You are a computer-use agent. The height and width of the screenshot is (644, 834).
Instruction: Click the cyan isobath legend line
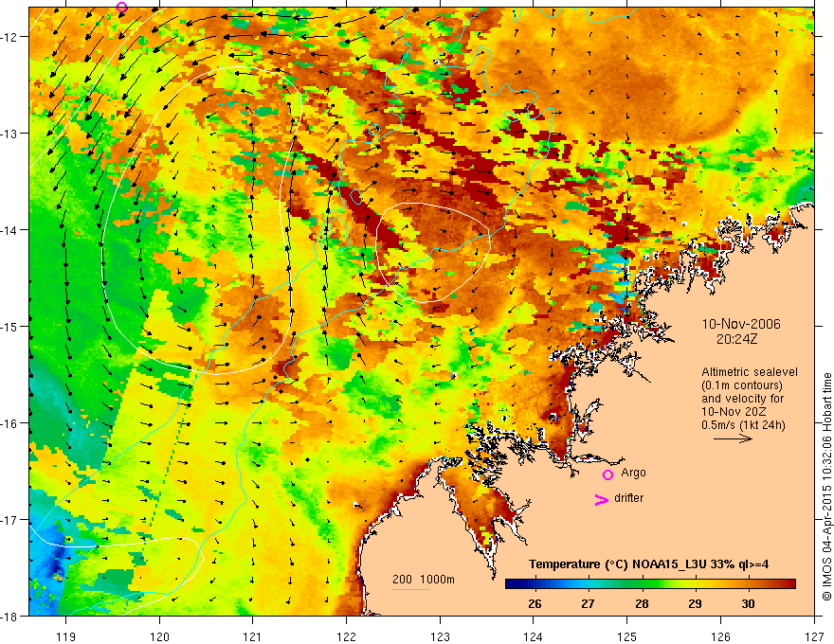411,589
